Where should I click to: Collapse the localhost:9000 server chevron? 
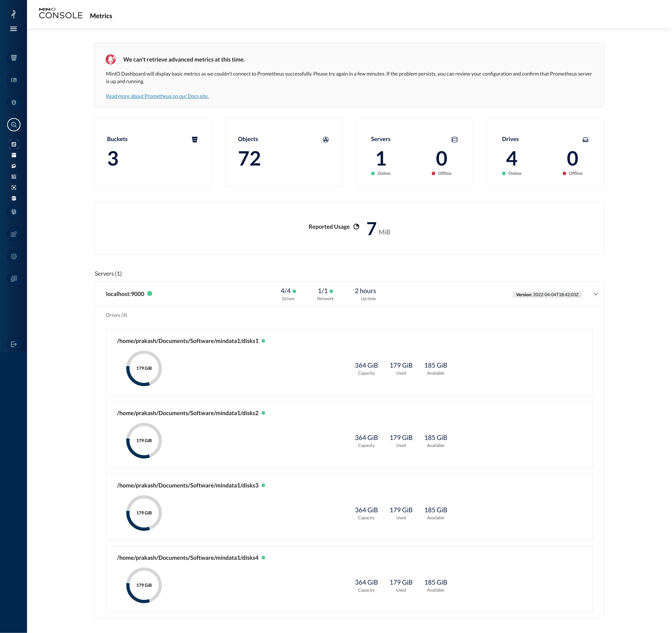[x=596, y=294]
